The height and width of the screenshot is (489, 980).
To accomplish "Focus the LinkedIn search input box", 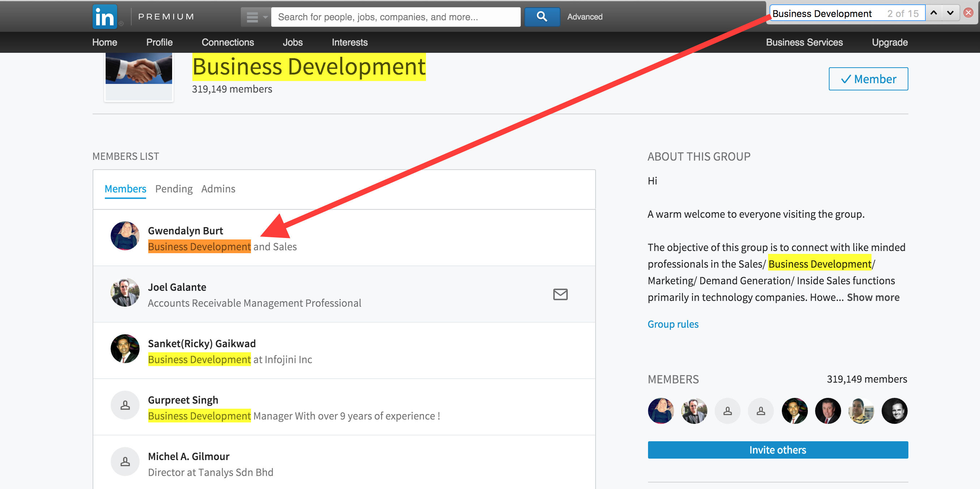I will pos(396,17).
